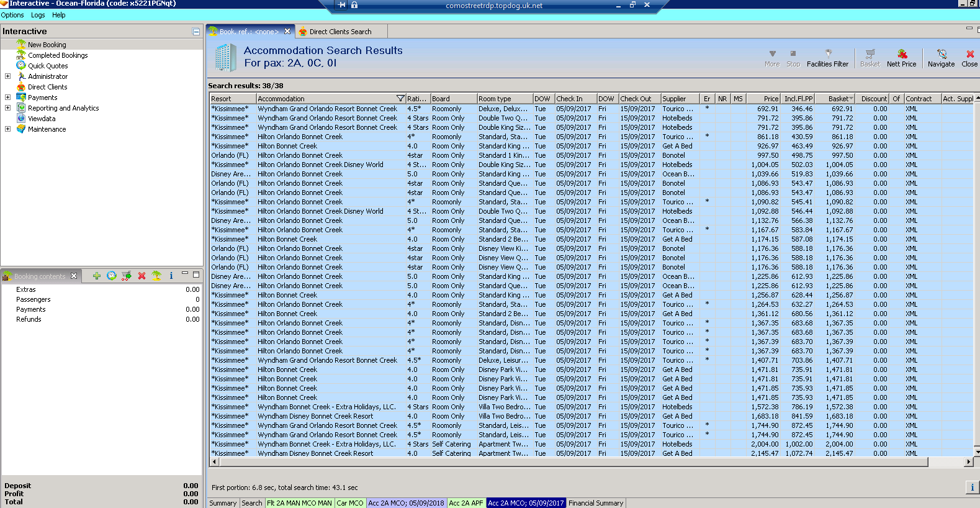Switch to the Summary bottom tab
The width and height of the screenshot is (980, 508).
pyautogui.click(x=223, y=503)
